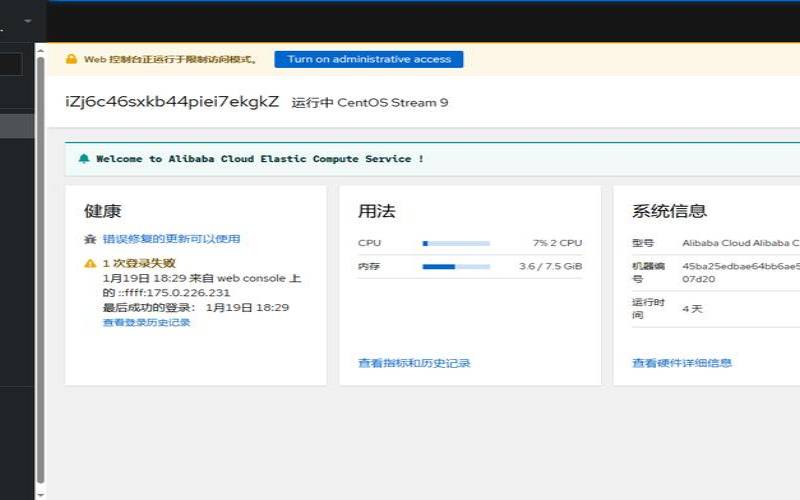Open the host dropdown arrow at top left
This screenshot has width=800, height=500.
coord(28,21)
